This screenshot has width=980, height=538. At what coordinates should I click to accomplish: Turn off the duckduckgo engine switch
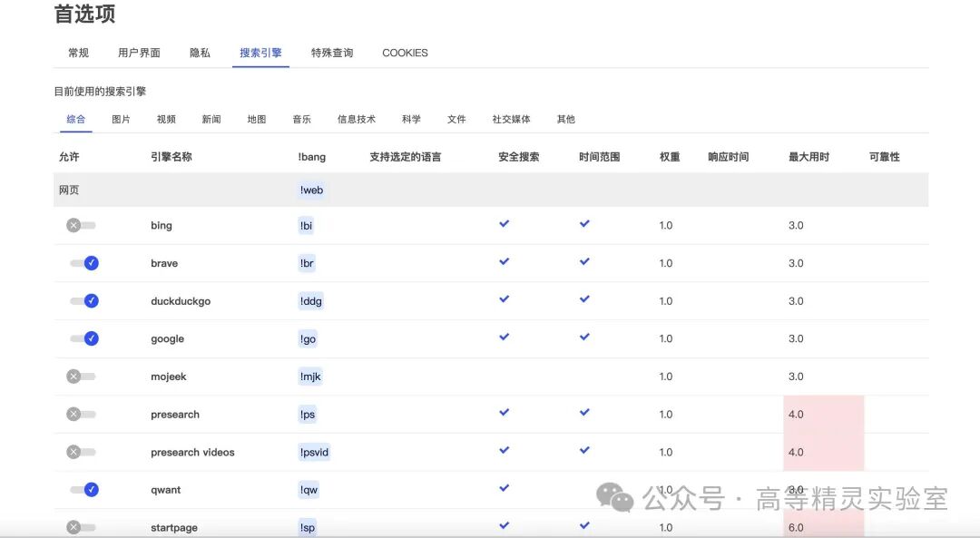tap(84, 301)
